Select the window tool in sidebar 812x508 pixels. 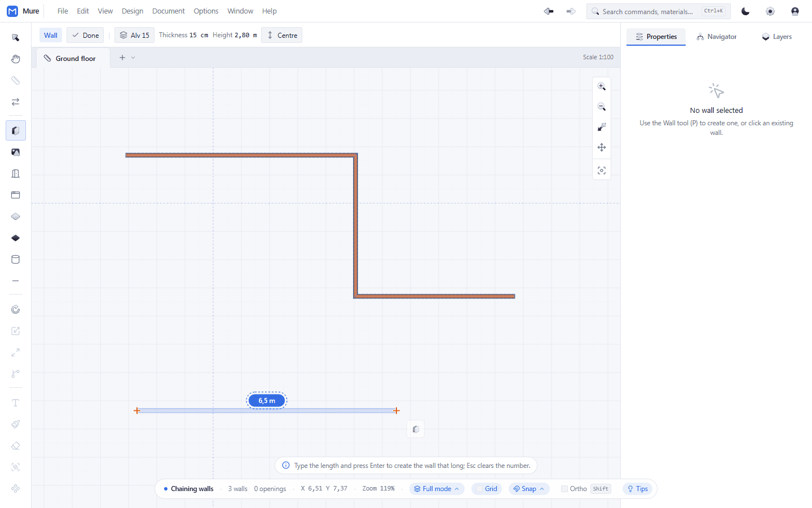(16, 195)
